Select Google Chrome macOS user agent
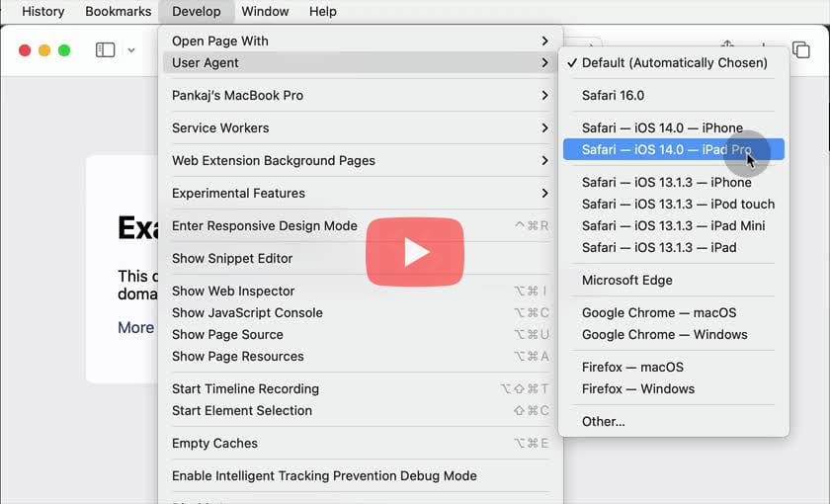 [x=673, y=312]
